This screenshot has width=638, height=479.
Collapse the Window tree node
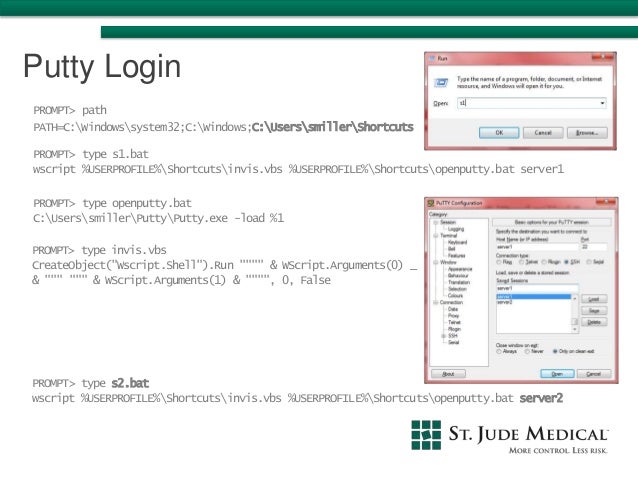[x=436, y=262]
